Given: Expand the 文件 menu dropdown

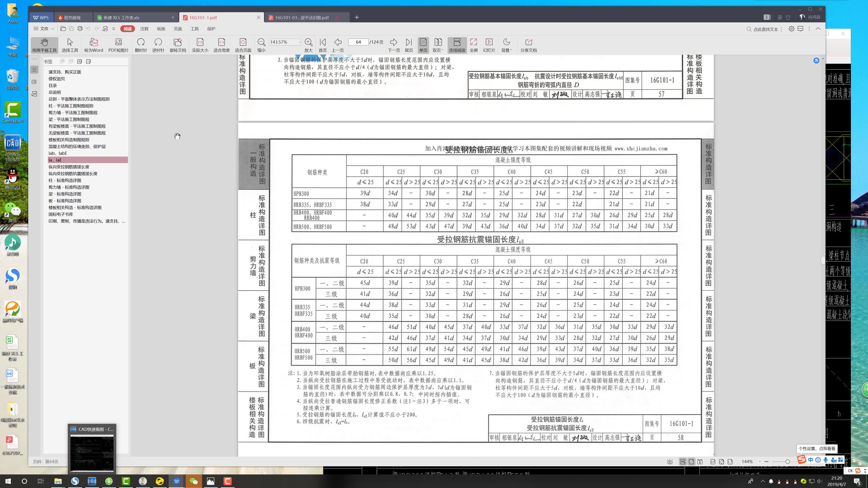Looking at the screenshot, I should point(44,29).
